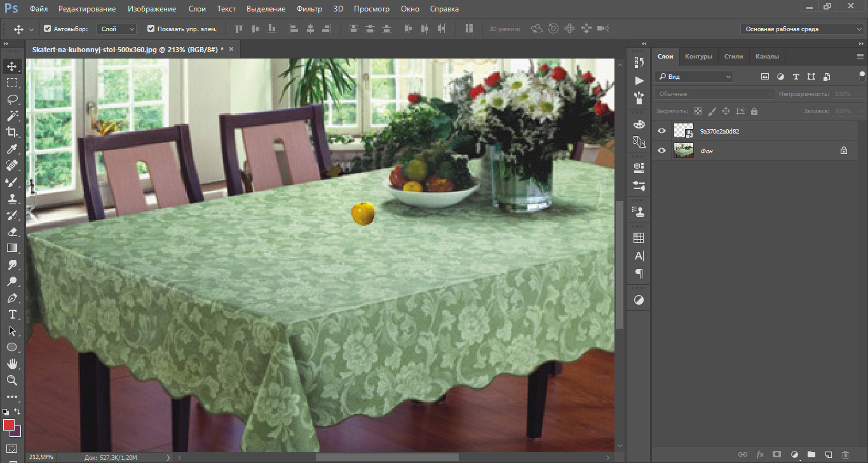Select the Crop tool
Screen dimensions: 868x463
click(x=12, y=132)
